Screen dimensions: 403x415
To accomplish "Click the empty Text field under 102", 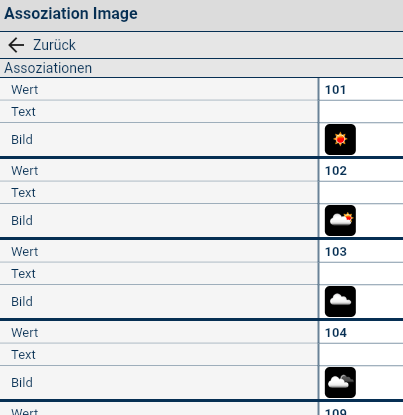I will pyautogui.click(x=361, y=193).
